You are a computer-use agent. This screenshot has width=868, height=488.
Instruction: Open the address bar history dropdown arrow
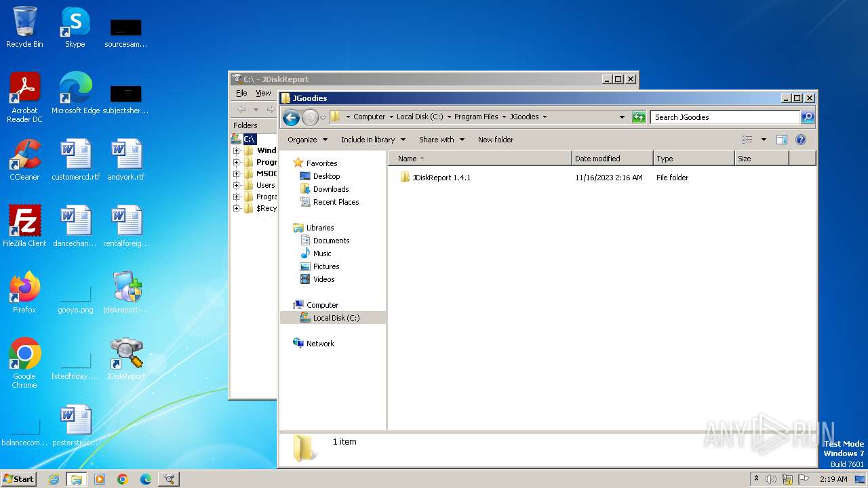(x=622, y=117)
